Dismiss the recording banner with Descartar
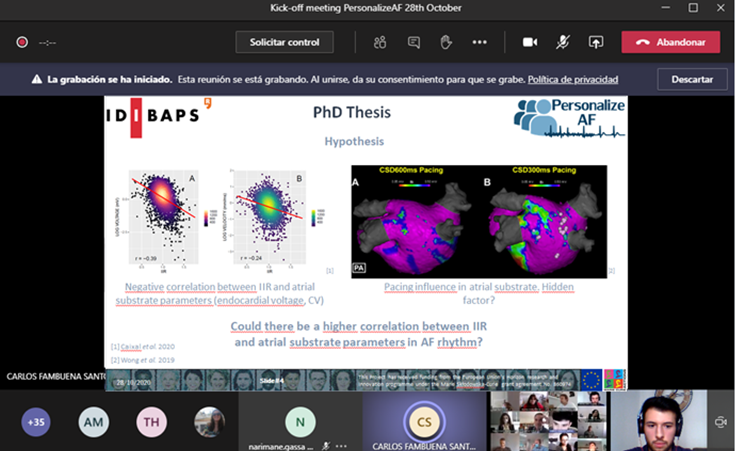 click(x=691, y=79)
